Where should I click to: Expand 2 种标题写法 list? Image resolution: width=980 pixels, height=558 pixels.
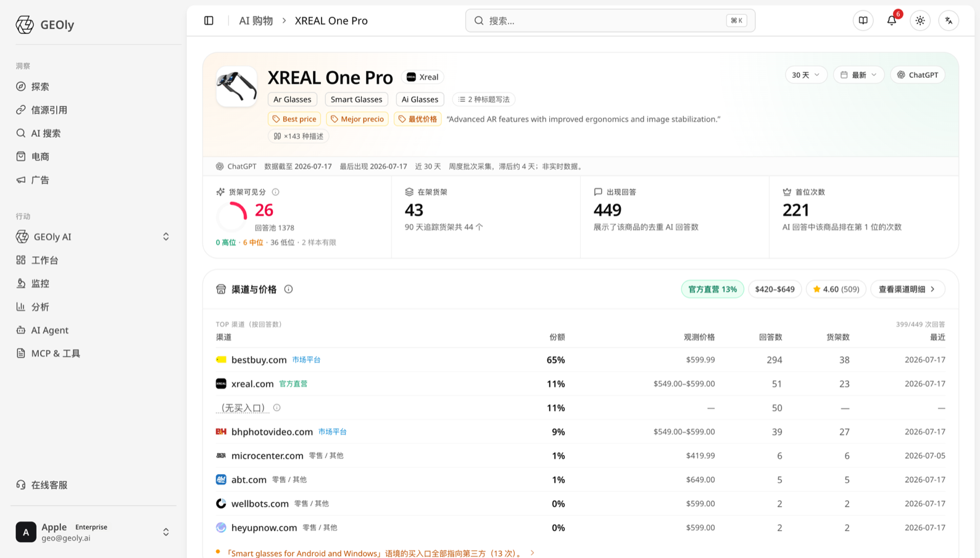[x=484, y=99]
